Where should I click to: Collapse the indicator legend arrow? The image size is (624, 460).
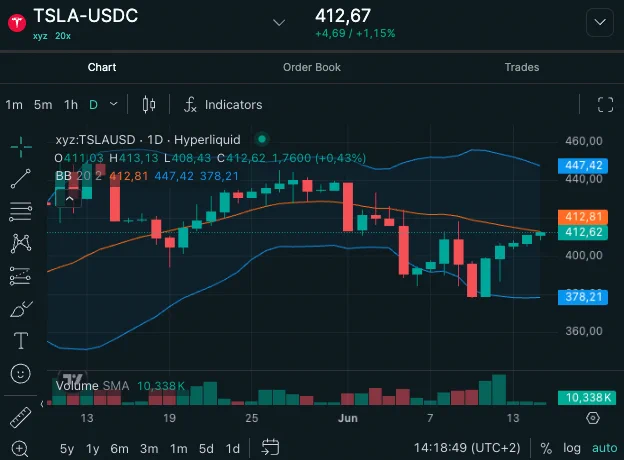click(69, 198)
